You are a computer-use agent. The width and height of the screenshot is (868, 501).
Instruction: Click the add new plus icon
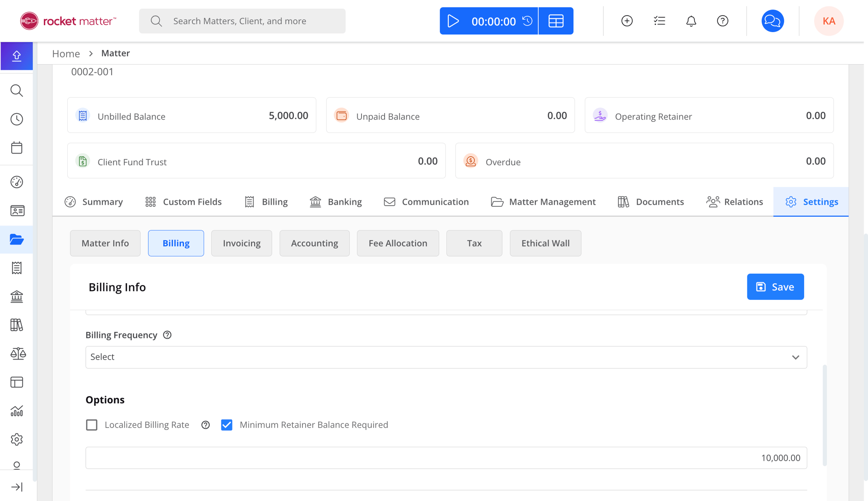point(627,21)
